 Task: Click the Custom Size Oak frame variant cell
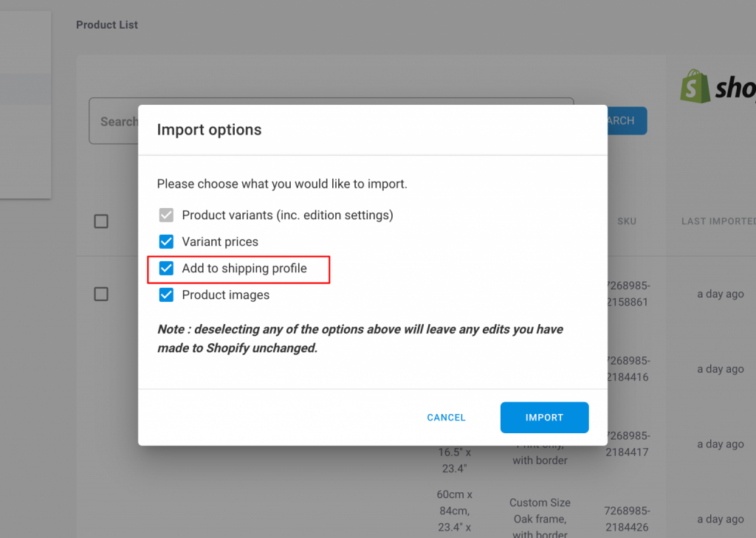(x=540, y=519)
